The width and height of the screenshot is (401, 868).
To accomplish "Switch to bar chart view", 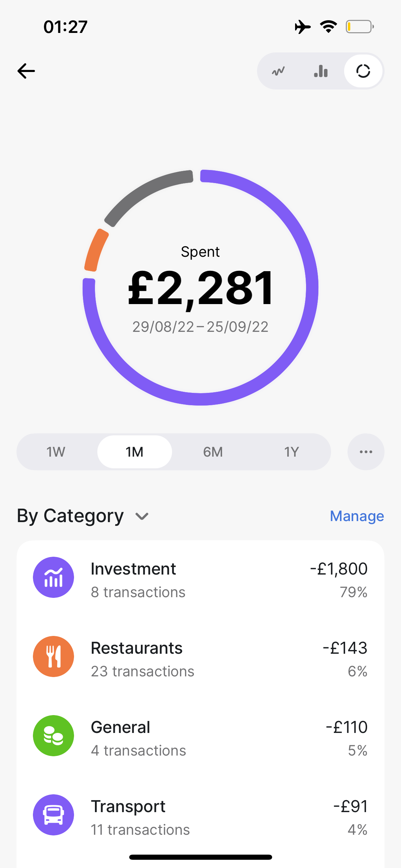I will click(321, 71).
